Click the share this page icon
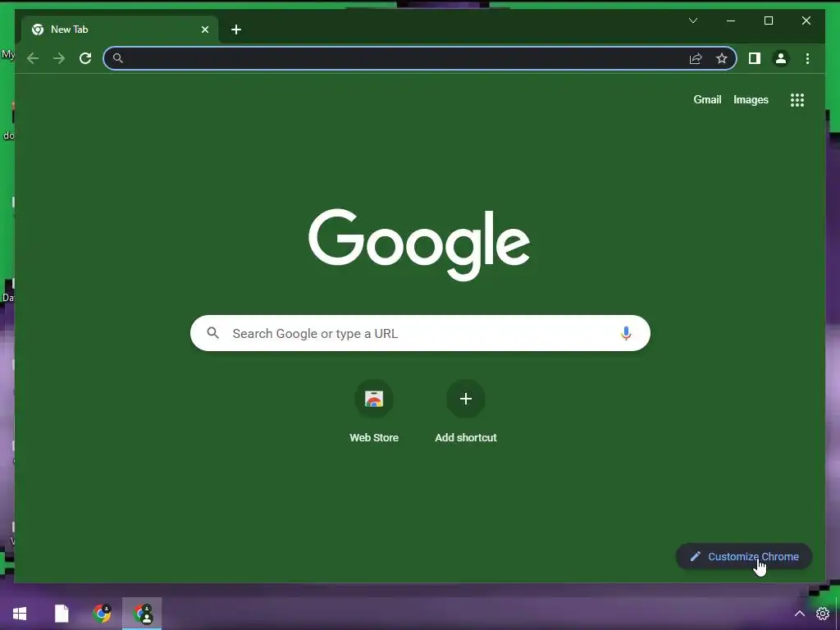 [x=696, y=58]
